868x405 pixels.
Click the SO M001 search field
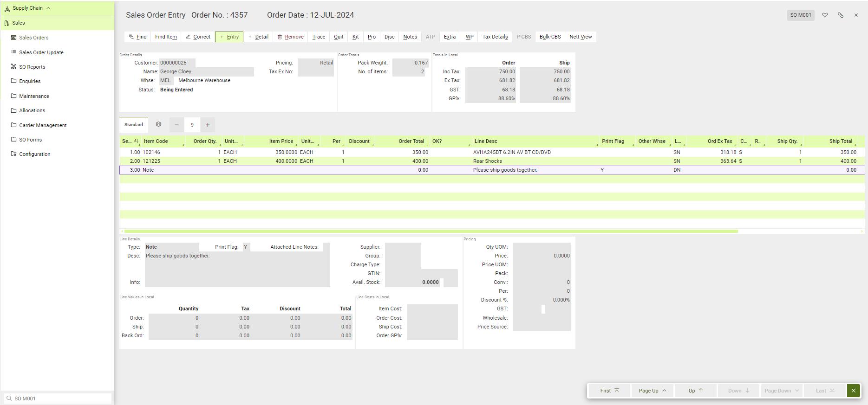coord(58,399)
